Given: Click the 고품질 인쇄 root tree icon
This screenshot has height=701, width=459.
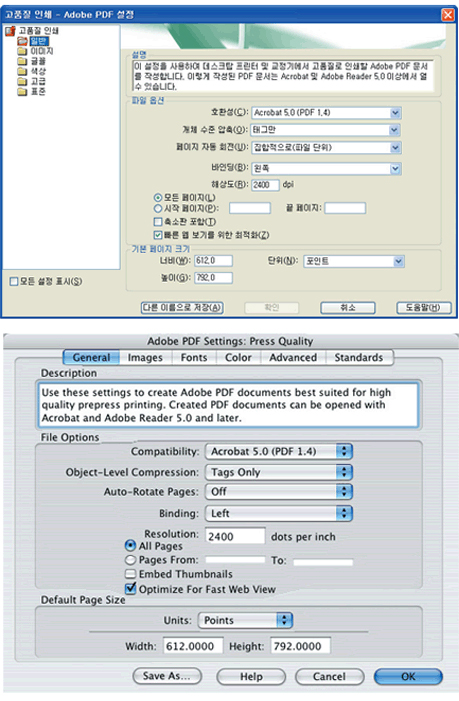Looking at the screenshot, I should click(10, 31).
